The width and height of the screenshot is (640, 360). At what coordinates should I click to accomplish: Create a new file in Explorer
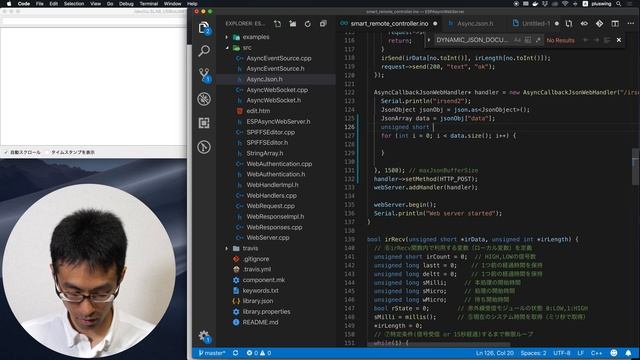pos(278,24)
